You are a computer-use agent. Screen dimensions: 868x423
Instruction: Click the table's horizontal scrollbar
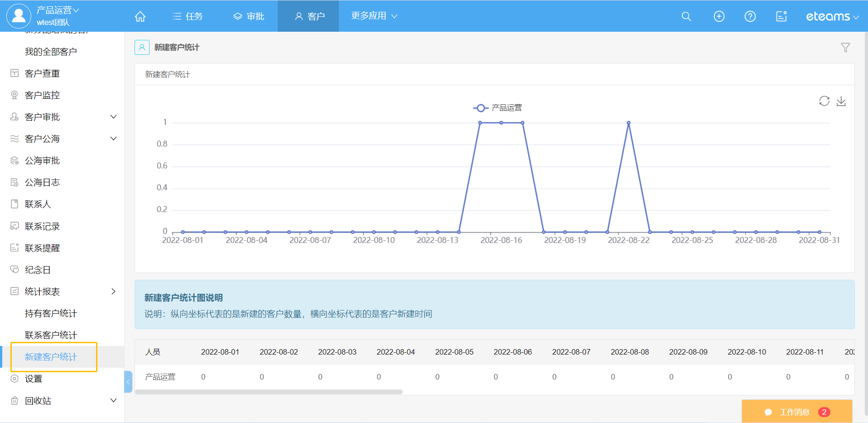coord(269,392)
